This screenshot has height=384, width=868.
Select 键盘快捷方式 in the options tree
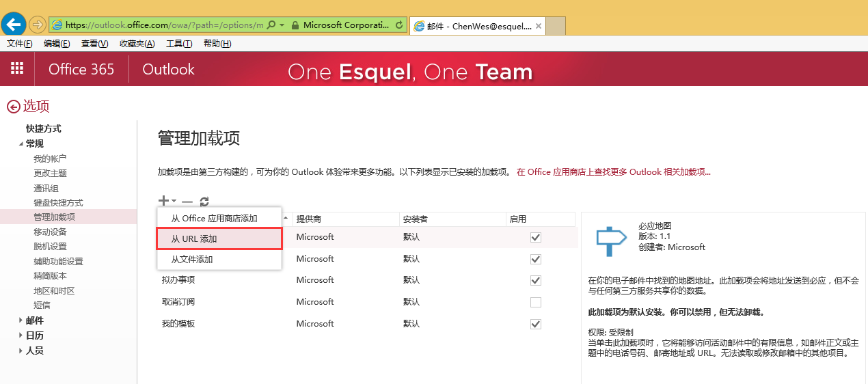(58, 203)
